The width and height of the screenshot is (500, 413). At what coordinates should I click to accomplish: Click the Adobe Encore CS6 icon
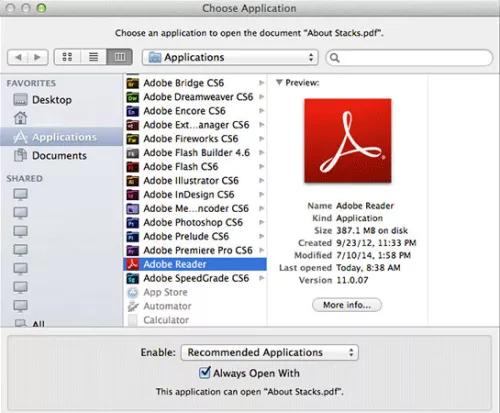133,111
